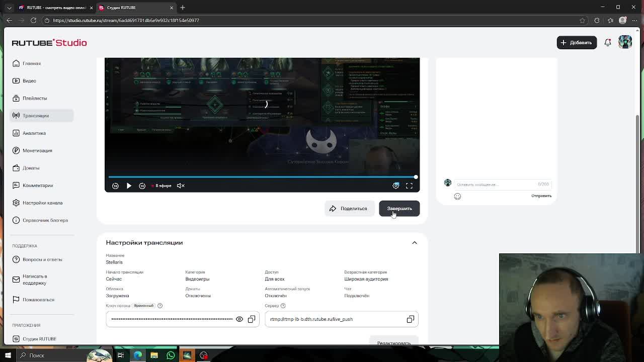The width and height of the screenshot is (644, 362).
Task: Copy the stream key
Action: [252, 319]
